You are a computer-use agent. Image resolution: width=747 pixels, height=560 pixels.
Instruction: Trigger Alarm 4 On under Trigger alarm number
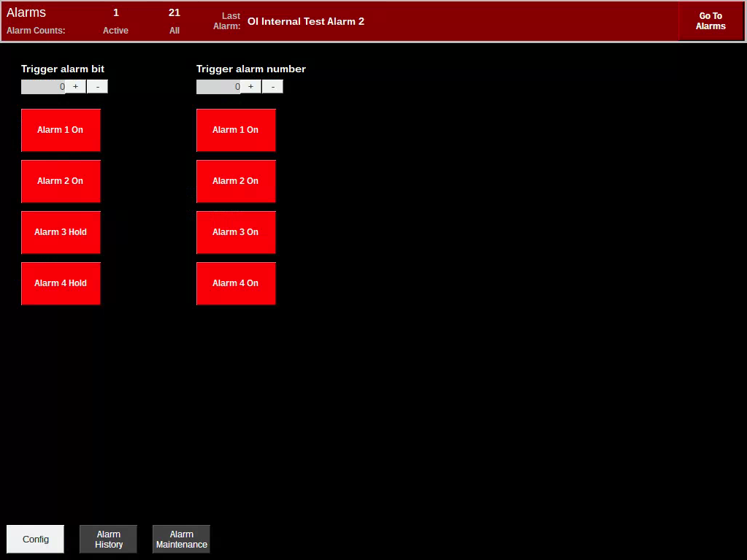click(236, 283)
